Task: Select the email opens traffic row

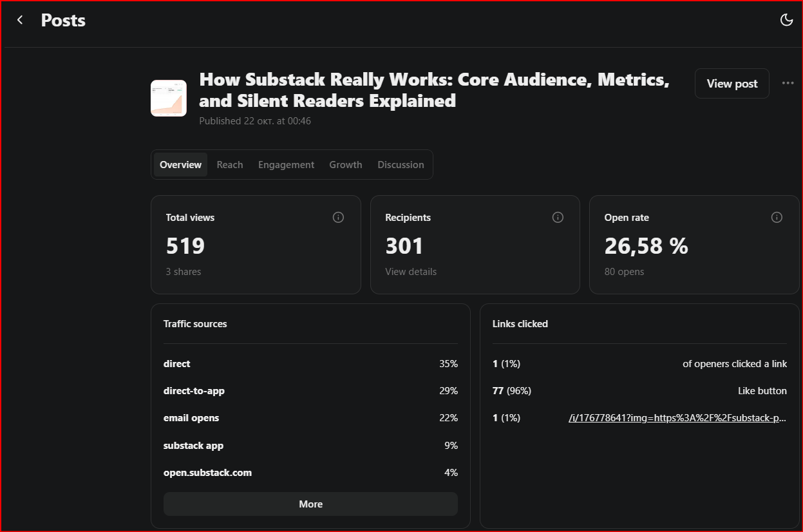Action: click(x=310, y=418)
